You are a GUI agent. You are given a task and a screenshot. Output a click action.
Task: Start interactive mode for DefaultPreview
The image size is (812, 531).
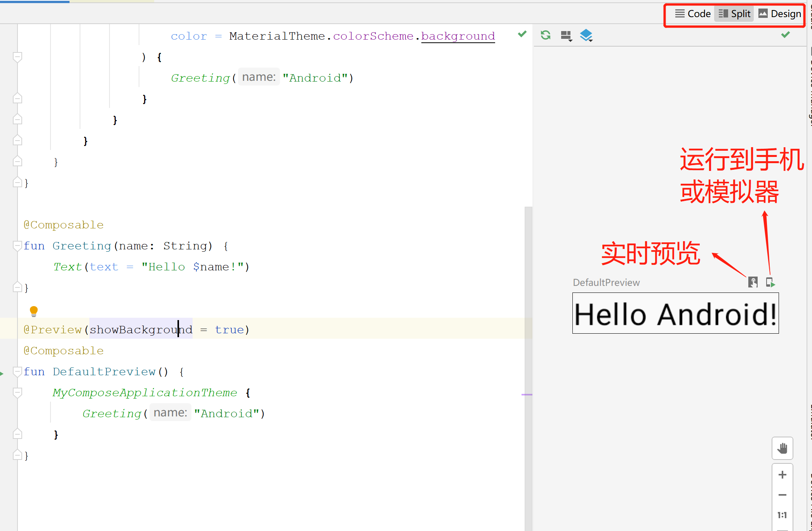pos(753,282)
